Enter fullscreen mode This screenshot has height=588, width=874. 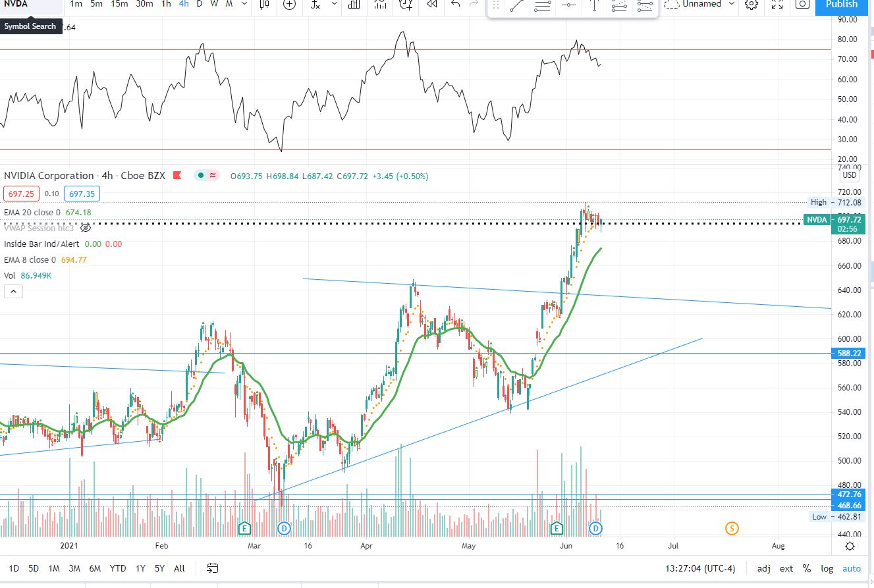pos(777,4)
